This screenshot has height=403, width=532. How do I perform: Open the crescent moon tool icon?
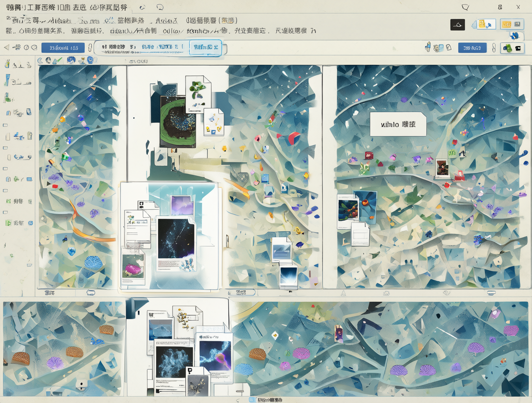coord(40,60)
